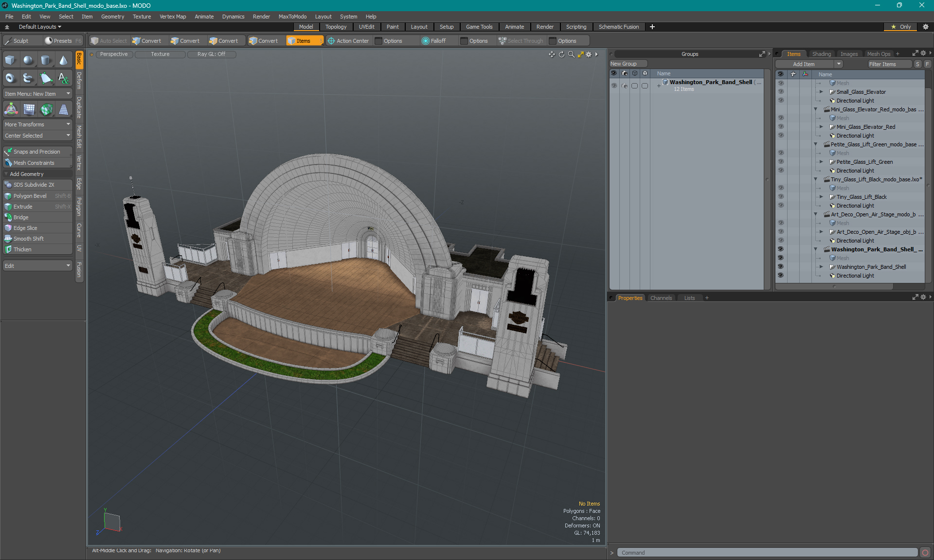Activate the Edge Slice tool
934x560 pixels.
pyautogui.click(x=37, y=228)
